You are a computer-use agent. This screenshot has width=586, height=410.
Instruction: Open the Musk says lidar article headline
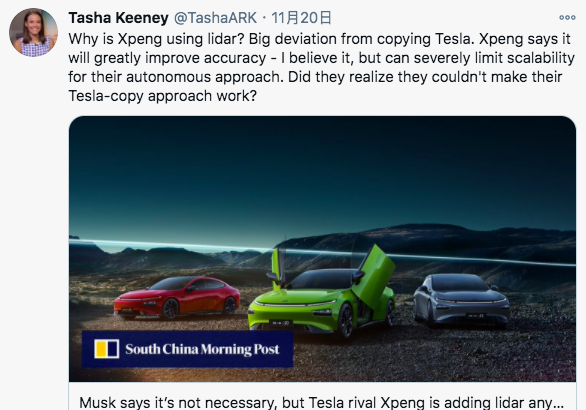click(x=321, y=403)
